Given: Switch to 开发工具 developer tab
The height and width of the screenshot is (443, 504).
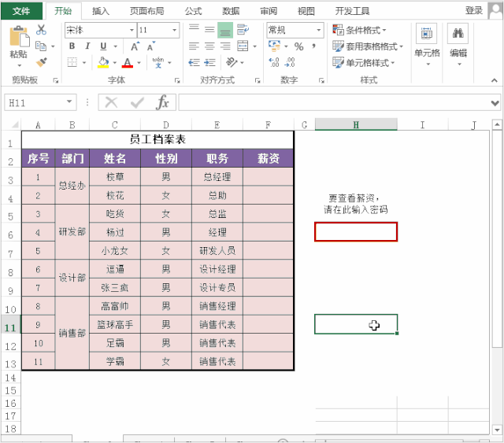Looking at the screenshot, I should pyautogui.click(x=353, y=11).
